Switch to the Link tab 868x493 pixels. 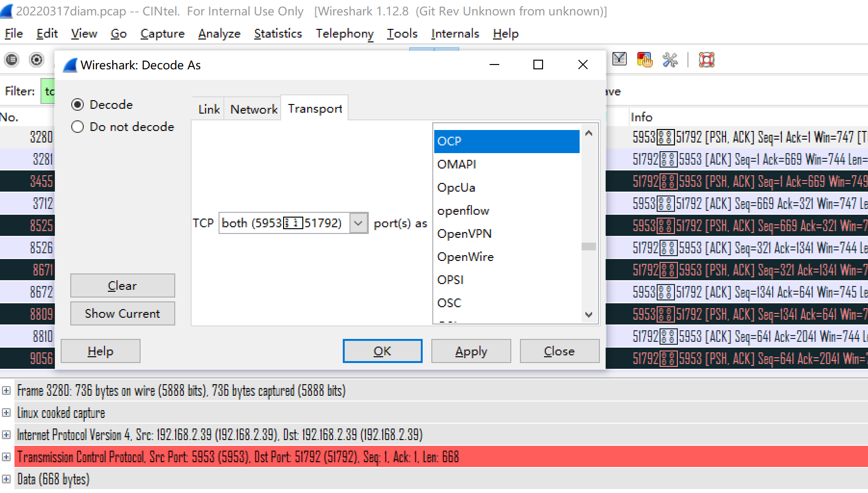pyautogui.click(x=209, y=109)
